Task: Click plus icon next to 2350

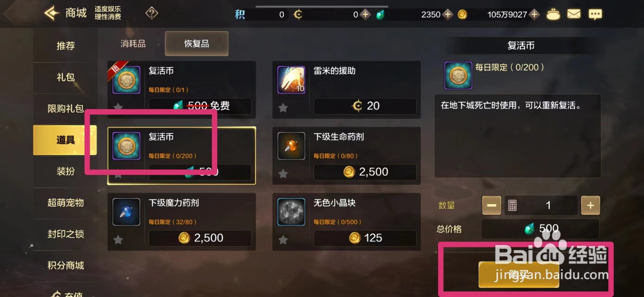Action: (x=448, y=15)
